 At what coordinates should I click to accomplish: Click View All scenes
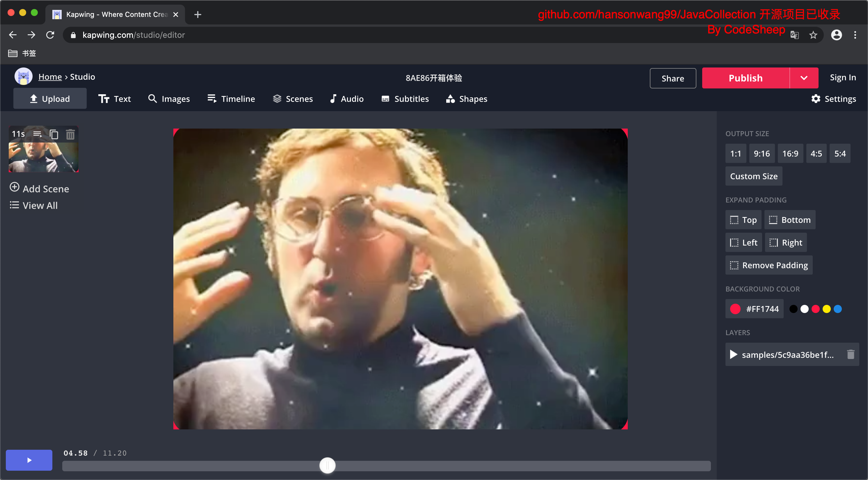point(33,205)
